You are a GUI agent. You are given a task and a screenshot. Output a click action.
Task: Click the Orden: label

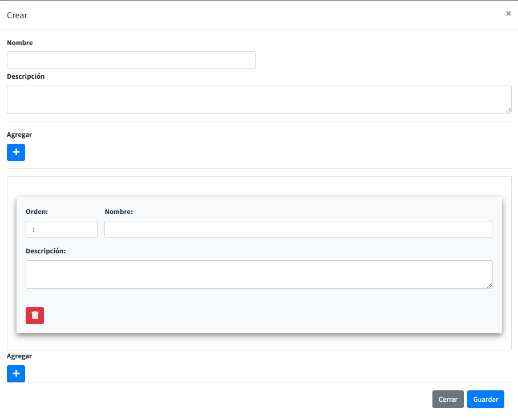[x=37, y=212]
